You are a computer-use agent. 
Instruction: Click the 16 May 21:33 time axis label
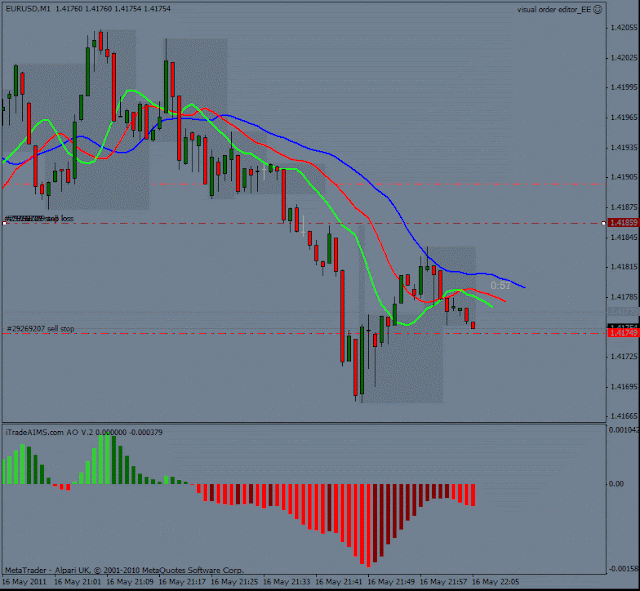point(287,582)
